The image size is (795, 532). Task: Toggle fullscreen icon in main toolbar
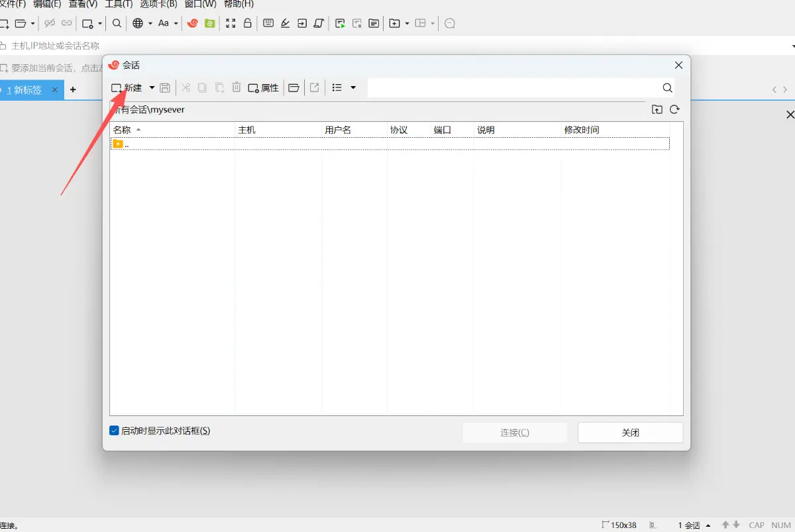231,23
